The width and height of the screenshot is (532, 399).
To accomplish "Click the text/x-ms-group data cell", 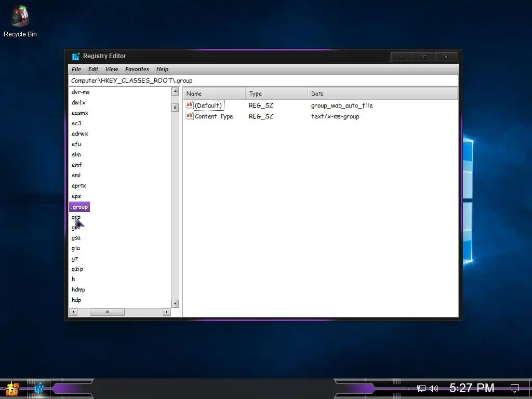I will point(335,116).
